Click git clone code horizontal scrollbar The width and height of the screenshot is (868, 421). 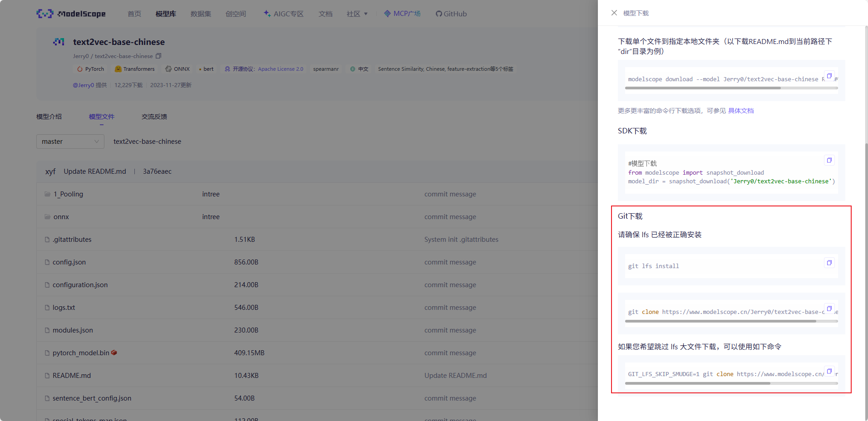tap(720, 321)
